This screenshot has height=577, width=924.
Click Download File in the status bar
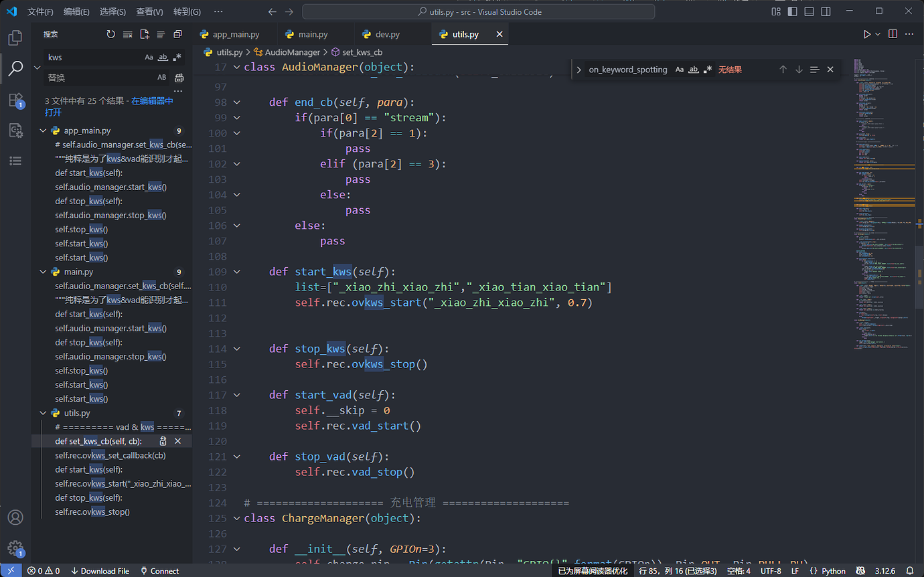point(100,571)
